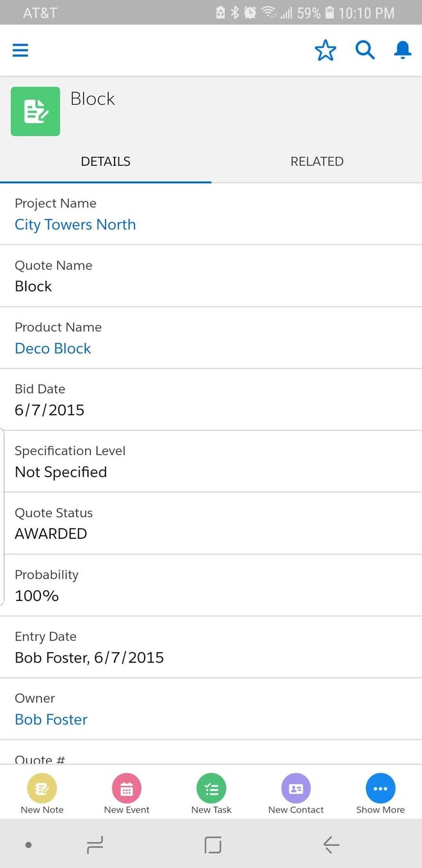
Task: Tap the green Block quote record icon
Action: (x=36, y=112)
